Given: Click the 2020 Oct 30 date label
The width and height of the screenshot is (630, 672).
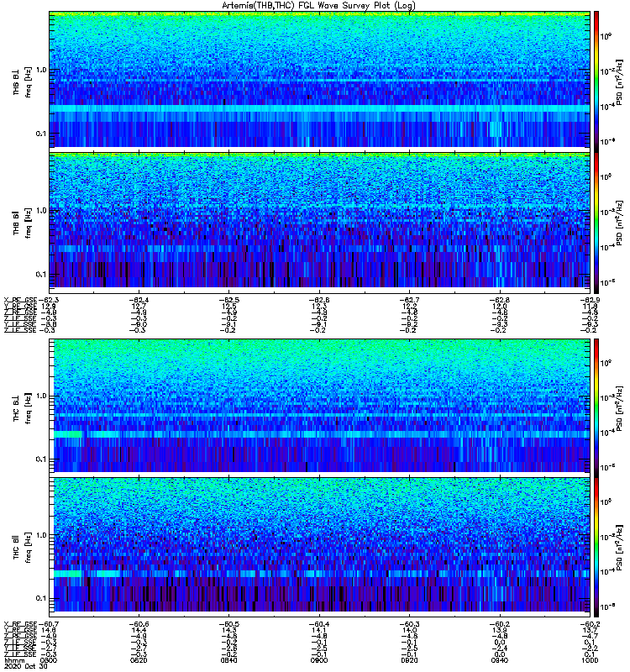Looking at the screenshot, I should point(26,667).
